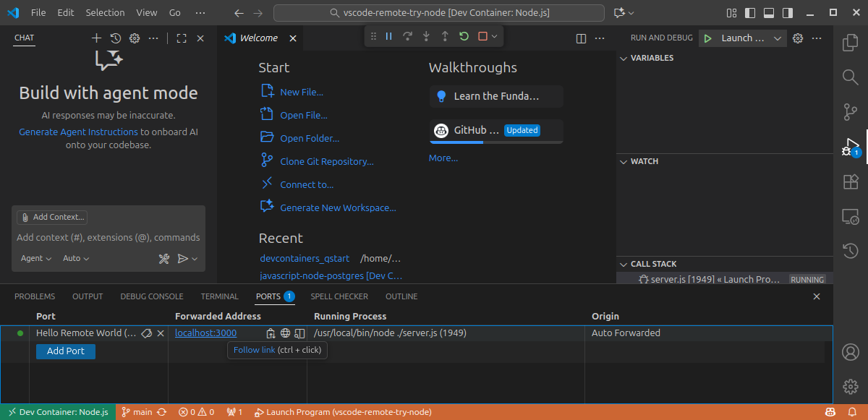Open the Go menu
The image size is (868, 420).
tap(175, 13)
